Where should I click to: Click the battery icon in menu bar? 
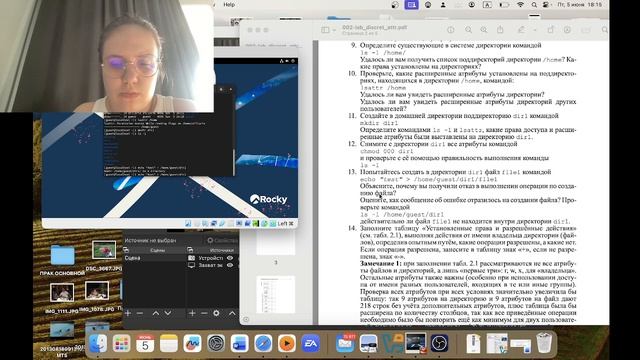[504, 5]
